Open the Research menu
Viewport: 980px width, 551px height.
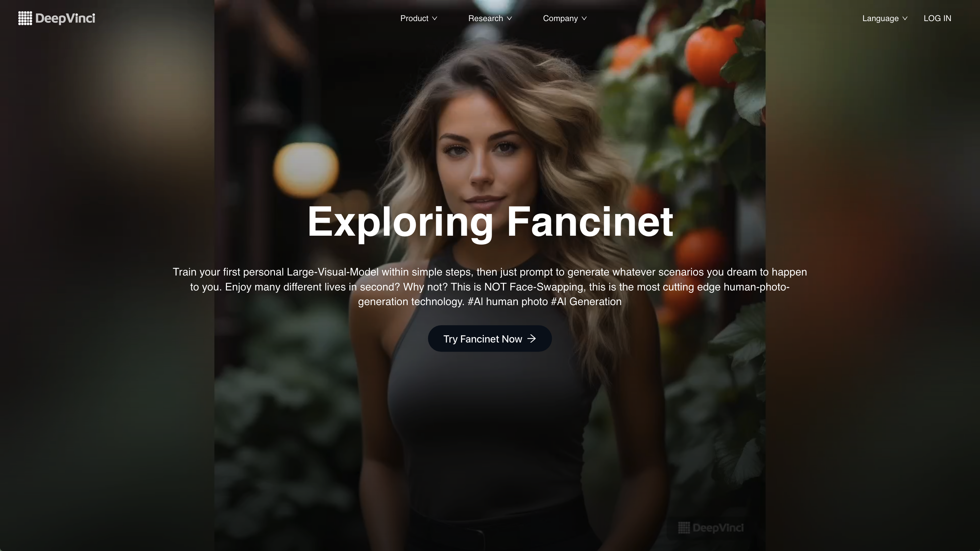point(490,18)
